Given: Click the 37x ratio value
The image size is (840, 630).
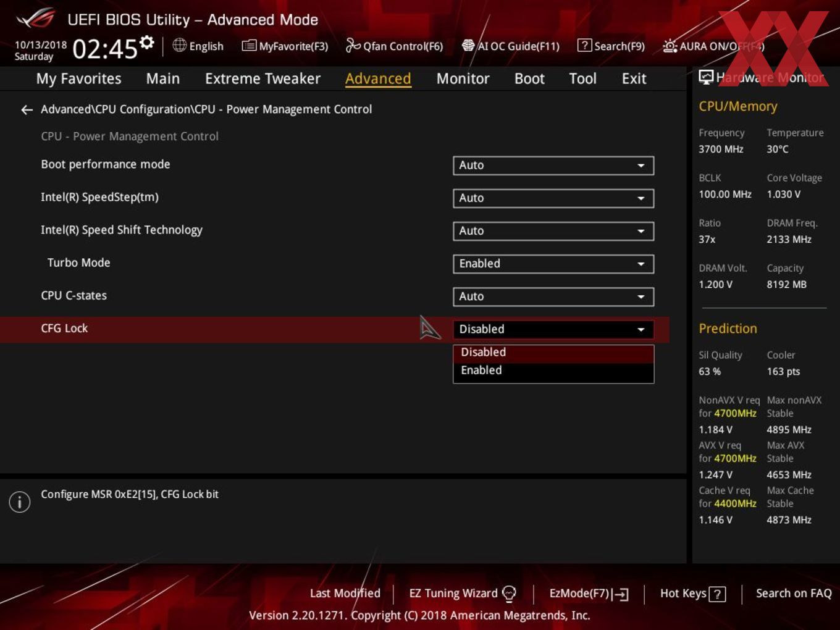Looking at the screenshot, I should click(707, 240).
